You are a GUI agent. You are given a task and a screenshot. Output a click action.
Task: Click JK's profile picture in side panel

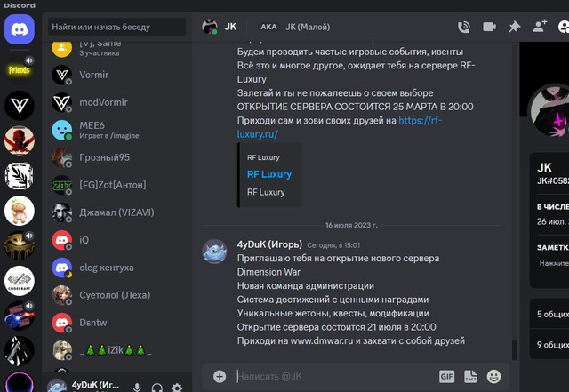click(x=550, y=110)
